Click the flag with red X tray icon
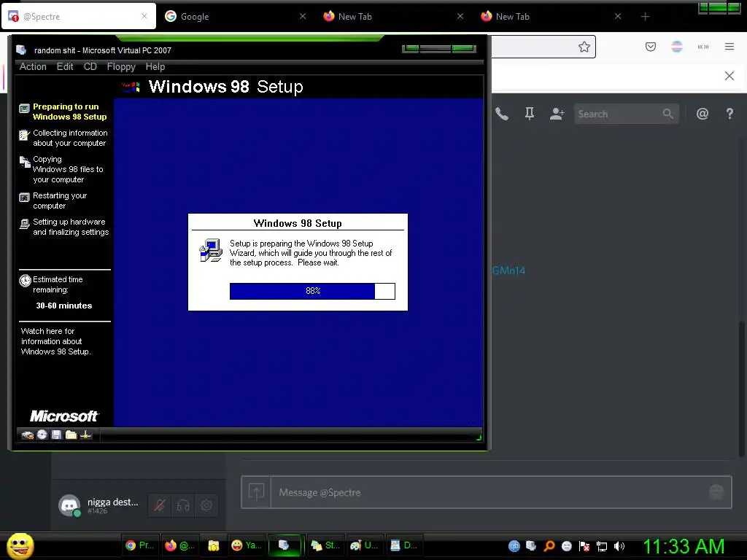This screenshot has width=747, height=560. coord(584,546)
